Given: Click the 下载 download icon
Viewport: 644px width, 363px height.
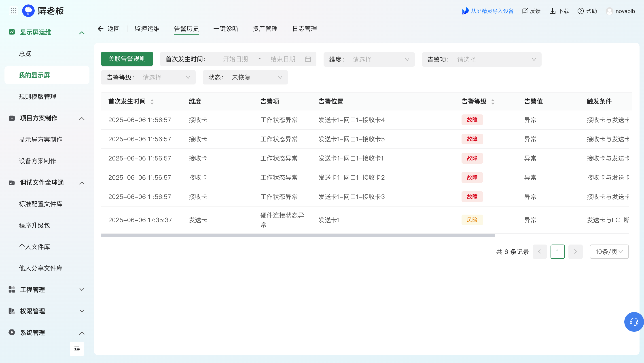Looking at the screenshot, I should point(552,11).
